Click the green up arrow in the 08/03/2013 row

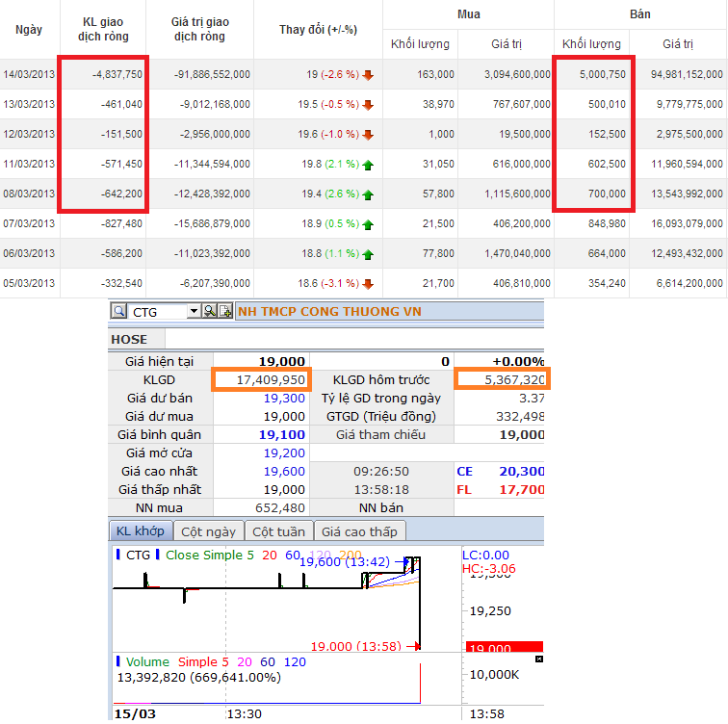click(x=368, y=194)
